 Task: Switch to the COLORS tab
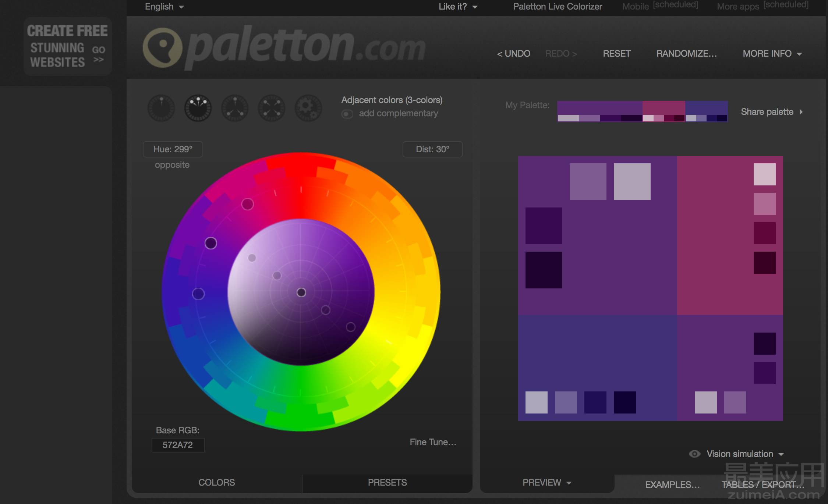217,482
